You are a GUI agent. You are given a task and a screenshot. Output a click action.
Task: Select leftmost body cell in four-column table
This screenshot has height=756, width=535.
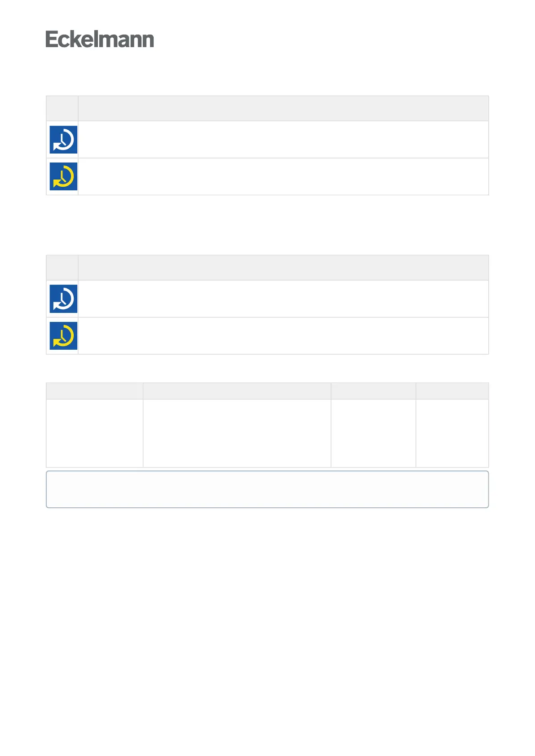[94, 433]
